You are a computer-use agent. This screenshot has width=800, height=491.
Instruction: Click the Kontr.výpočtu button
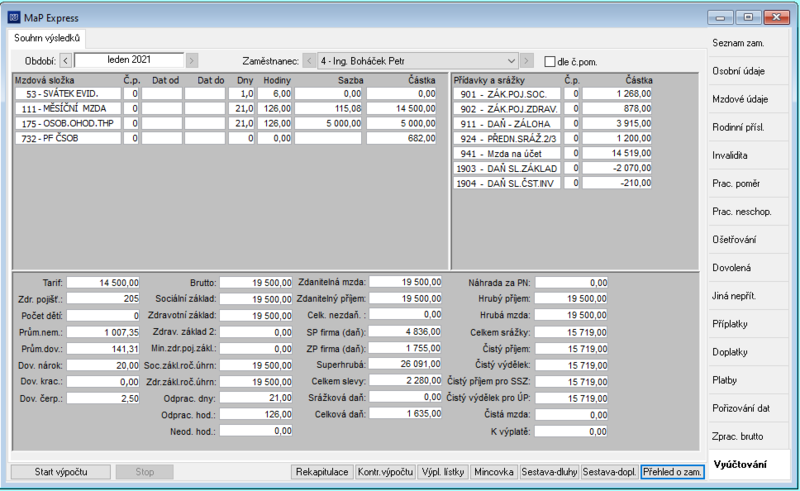[385, 472]
